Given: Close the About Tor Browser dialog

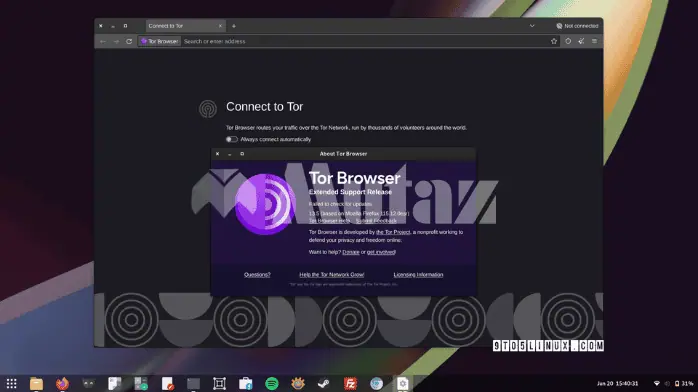Looking at the screenshot, I should coord(217,154).
